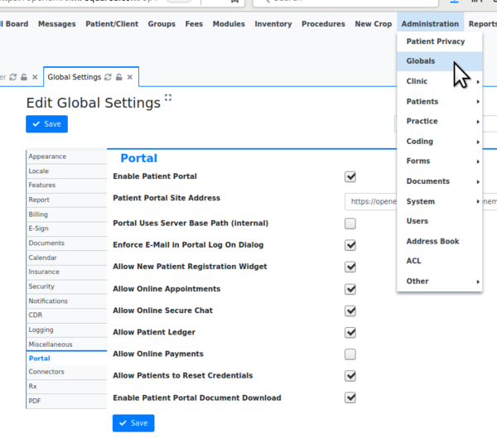Enable Allow Online Payments

[350, 354]
